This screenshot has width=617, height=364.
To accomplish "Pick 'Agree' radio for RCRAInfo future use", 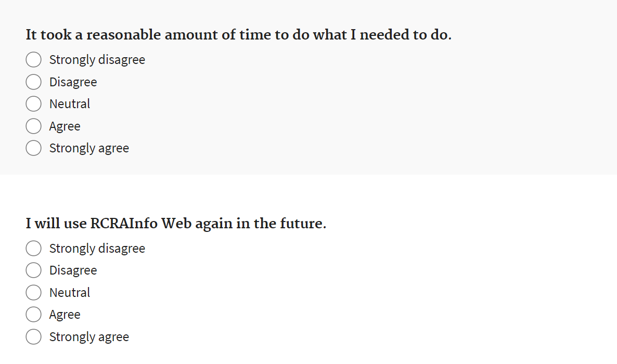I will click(x=34, y=315).
